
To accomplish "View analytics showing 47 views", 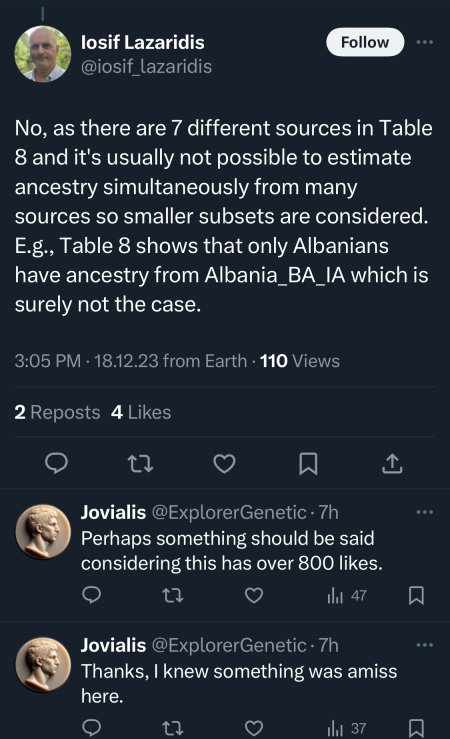I will [347, 596].
